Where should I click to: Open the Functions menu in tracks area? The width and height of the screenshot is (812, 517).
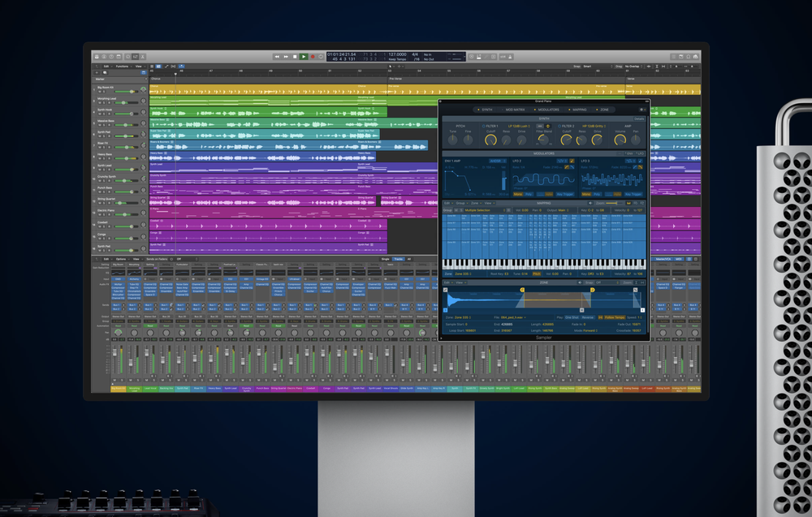122,66
